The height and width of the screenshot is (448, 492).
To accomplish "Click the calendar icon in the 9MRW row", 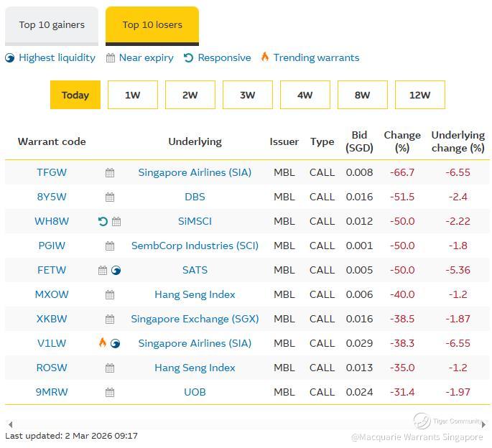I will coord(110,392).
